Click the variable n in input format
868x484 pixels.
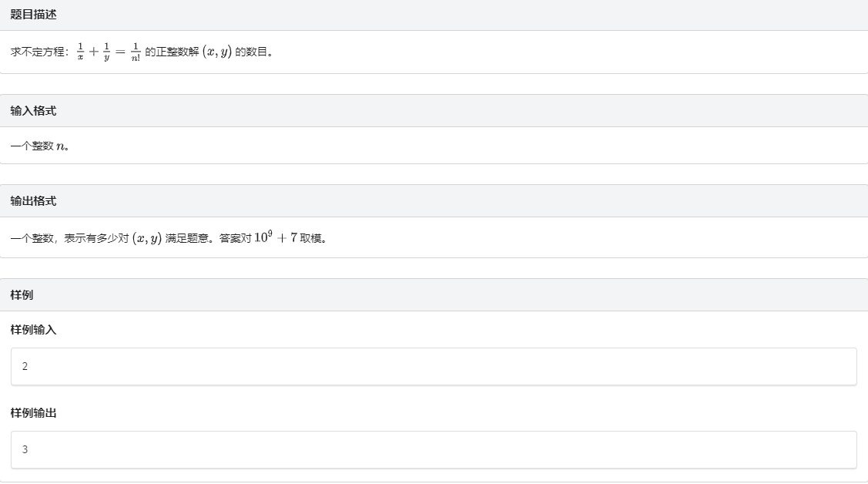click(60, 146)
